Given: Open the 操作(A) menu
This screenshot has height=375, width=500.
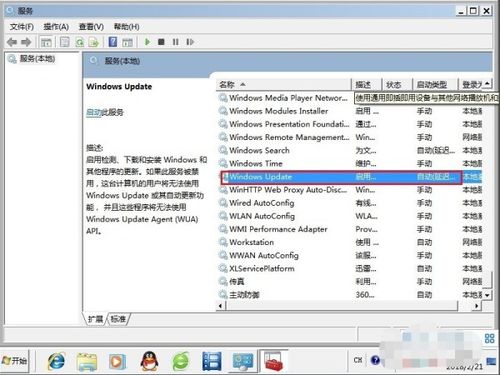Looking at the screenshot, I should click(56, 27).
